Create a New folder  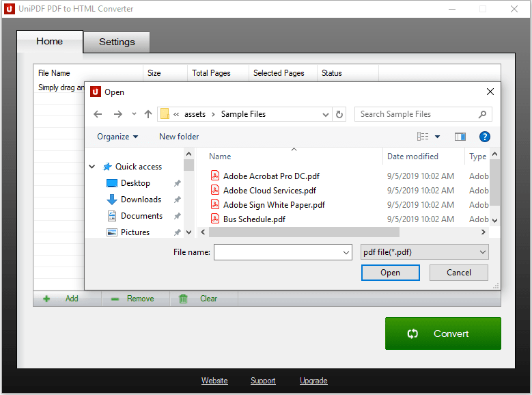pos(179,137)
